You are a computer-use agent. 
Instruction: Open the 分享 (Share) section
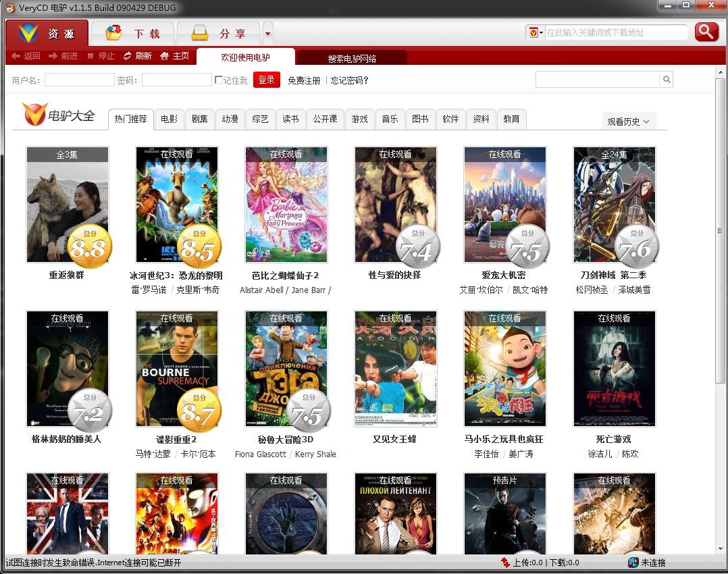click(219, 34)
